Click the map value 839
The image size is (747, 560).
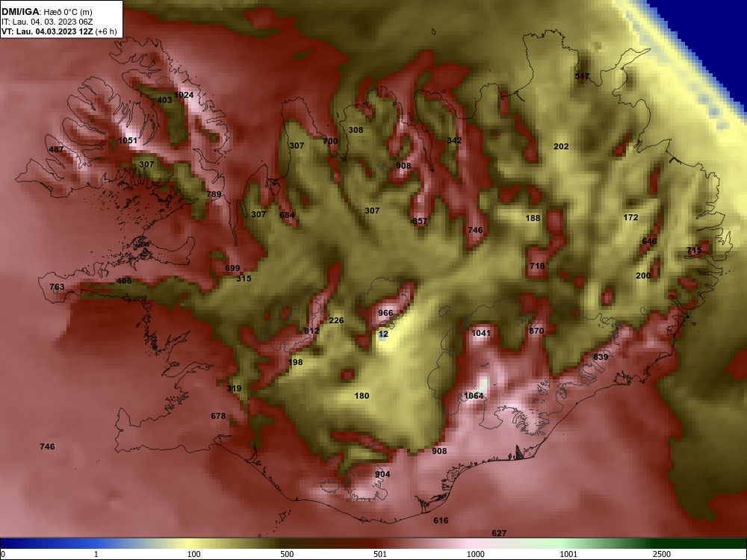click(x=601, y=357)
